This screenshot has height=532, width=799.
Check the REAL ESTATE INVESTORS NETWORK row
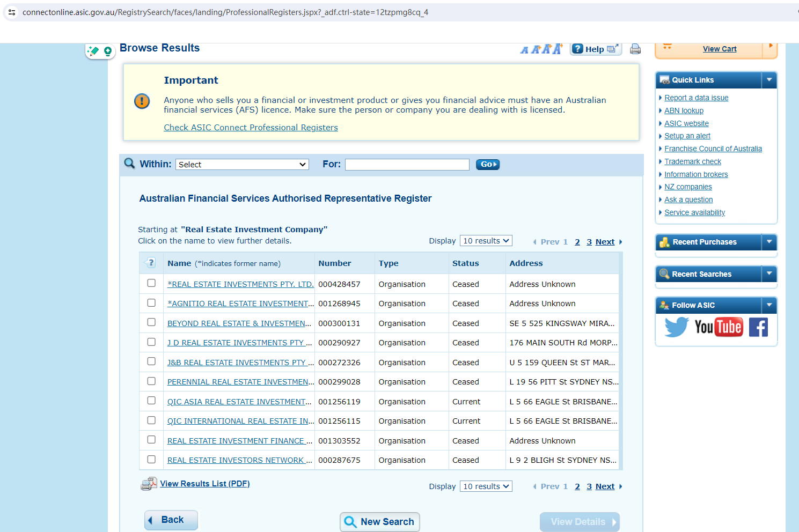151,460
